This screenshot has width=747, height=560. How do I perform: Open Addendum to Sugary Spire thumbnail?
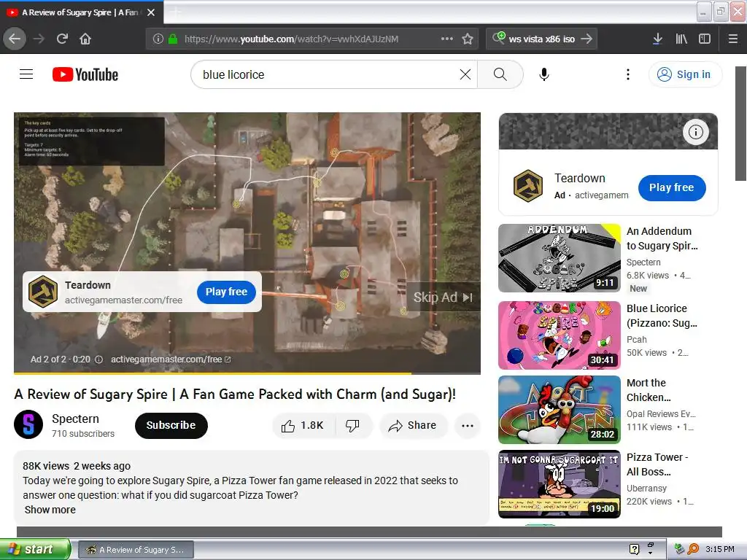pos(560,258)
